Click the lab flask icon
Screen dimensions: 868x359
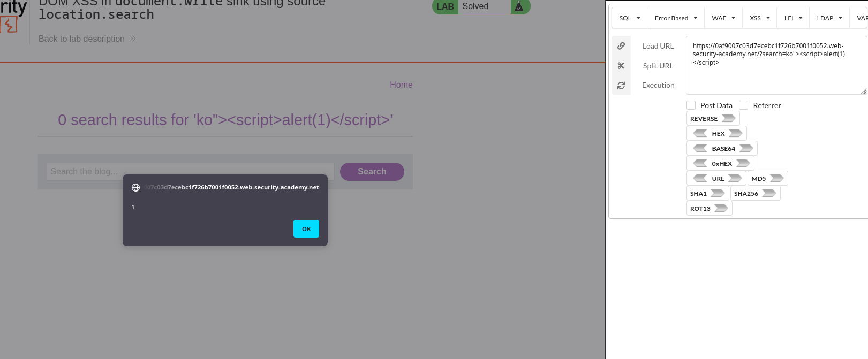click(519, 6)
